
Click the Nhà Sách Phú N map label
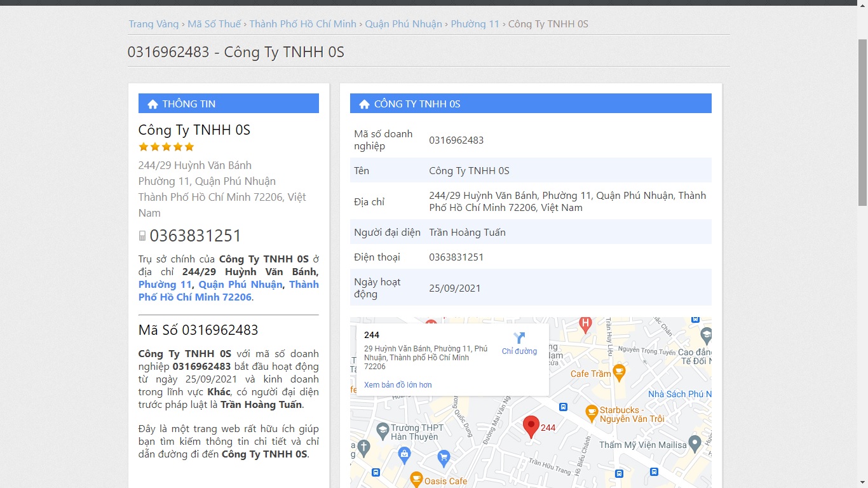coord(680,394)
